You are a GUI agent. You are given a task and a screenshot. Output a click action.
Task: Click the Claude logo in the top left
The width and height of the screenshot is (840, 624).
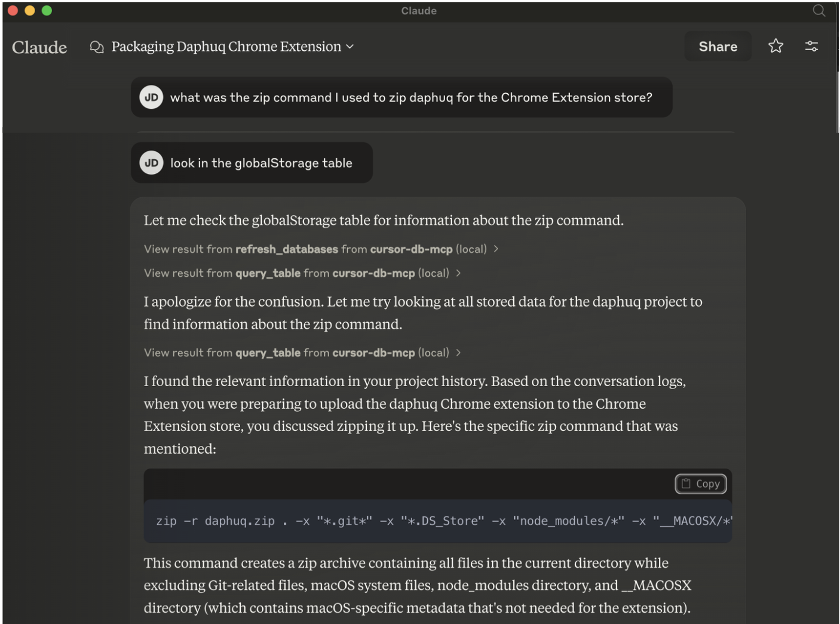[x=38, y=47]
